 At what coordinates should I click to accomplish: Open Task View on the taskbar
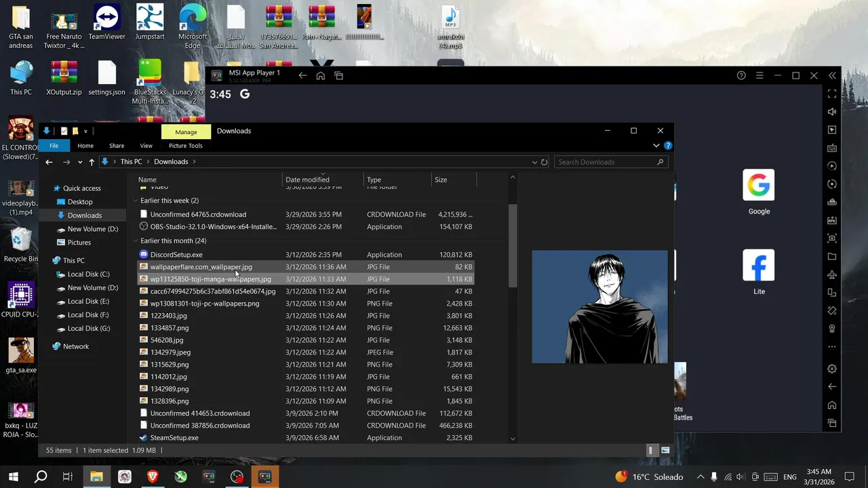click(68, 476)
